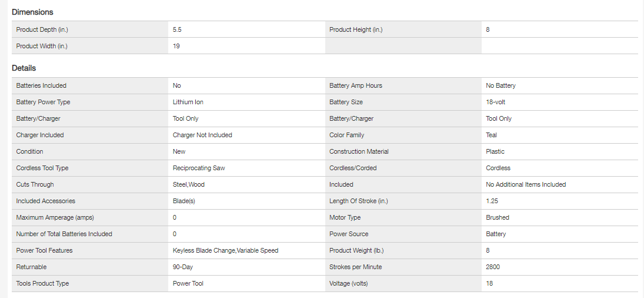The height and width of the screenshot is (298, 644).
Task: Click the Strokes per Minute label
Action: click(x=355, y=267)
